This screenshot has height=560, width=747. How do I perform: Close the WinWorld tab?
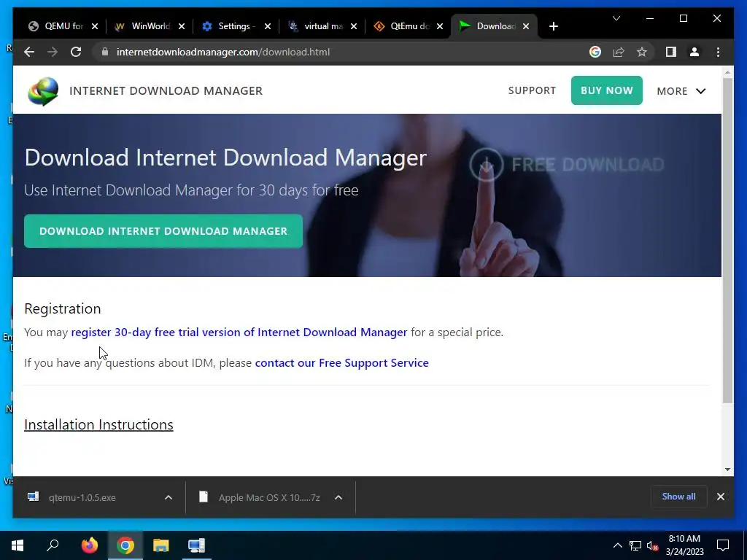(x=182, y=26)
